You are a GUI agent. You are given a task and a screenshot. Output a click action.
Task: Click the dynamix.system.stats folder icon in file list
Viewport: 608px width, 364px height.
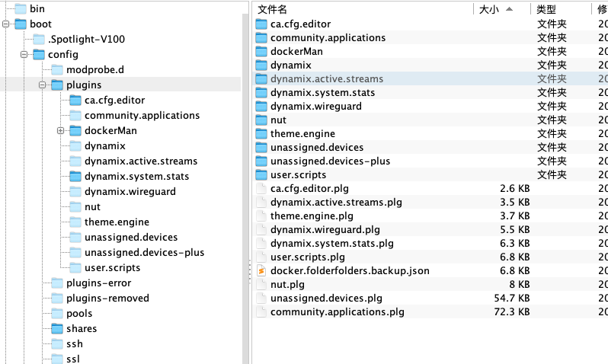pos(261,93)
